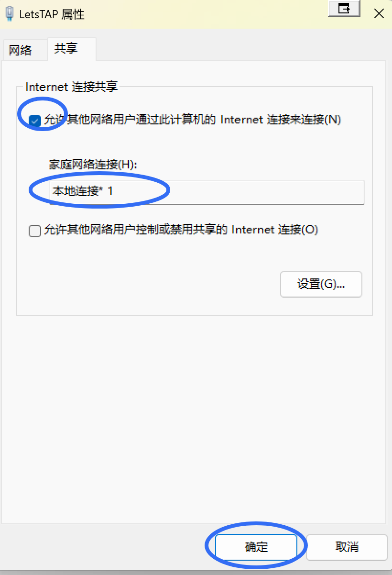Click right end of 家庭网络连接 dropdown field
392x575 pixels.
(x=354, y=192)
